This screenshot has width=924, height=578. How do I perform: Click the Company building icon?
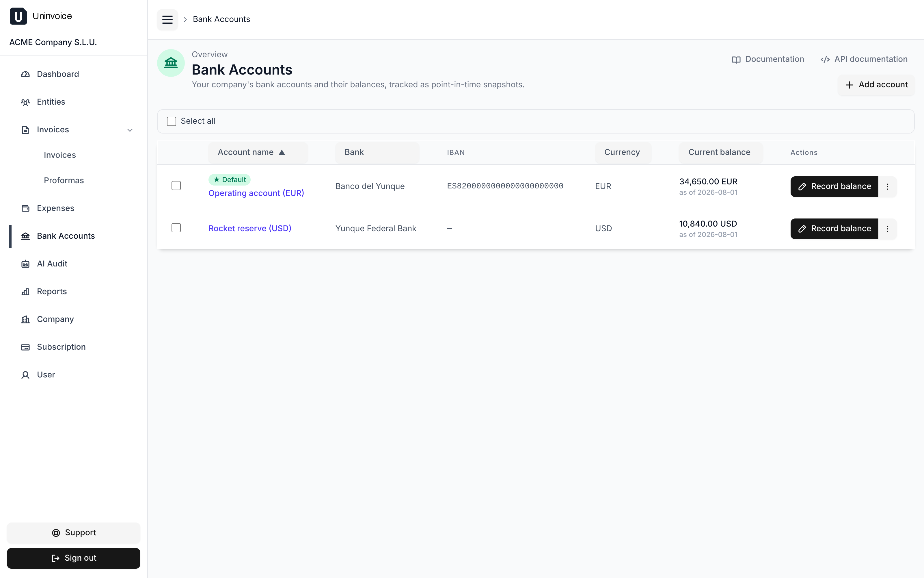[x=26, y=319]
